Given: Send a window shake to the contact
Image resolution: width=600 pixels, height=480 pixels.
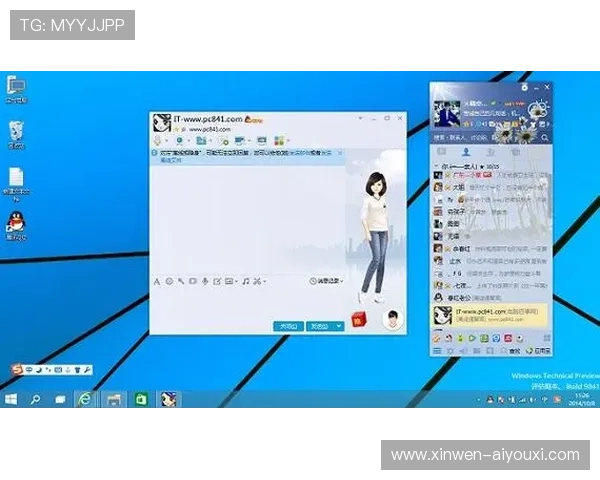Looking at the screenshot, I should pyautogui.click(x=193, y=281).
